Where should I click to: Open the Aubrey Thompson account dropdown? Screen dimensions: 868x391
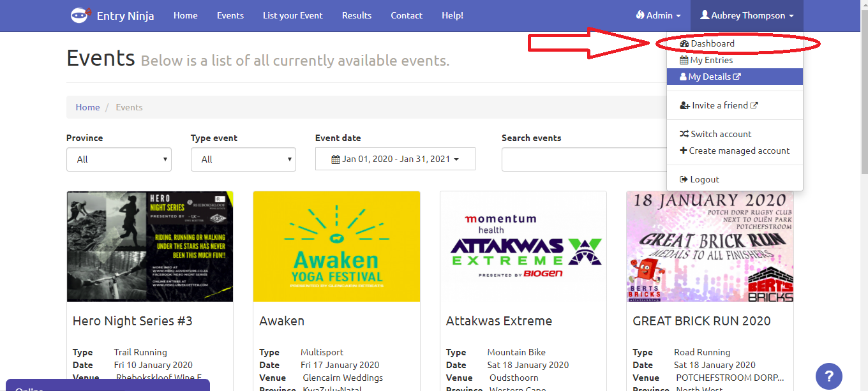747,15
